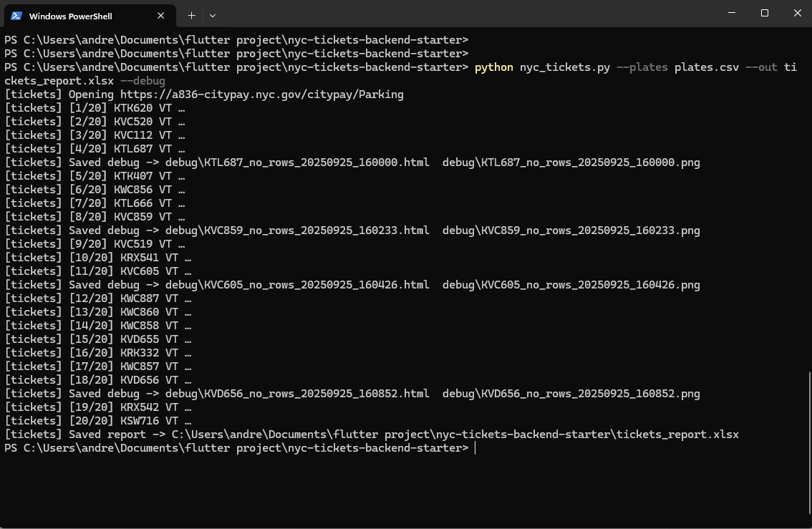812x529 pixels.
Task: Minimize the terminal window
Action: (731, 13)
